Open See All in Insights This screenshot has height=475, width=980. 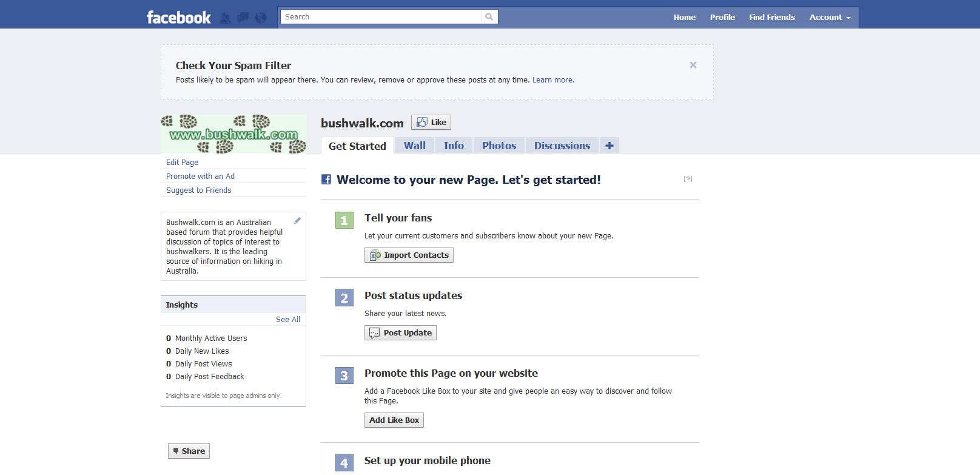pos(288,319)
